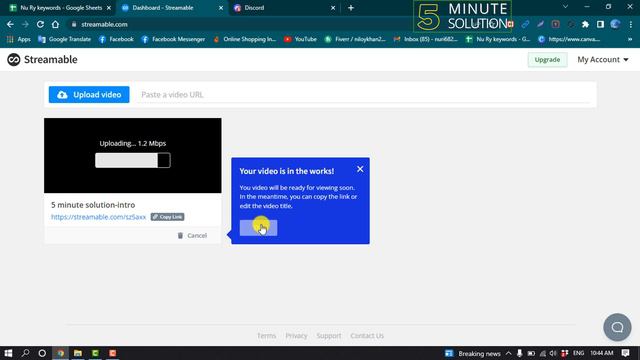The height and width of the screenshot is (360, 640).
Task: Open Windows taskbar search
Action: (25, 353)
